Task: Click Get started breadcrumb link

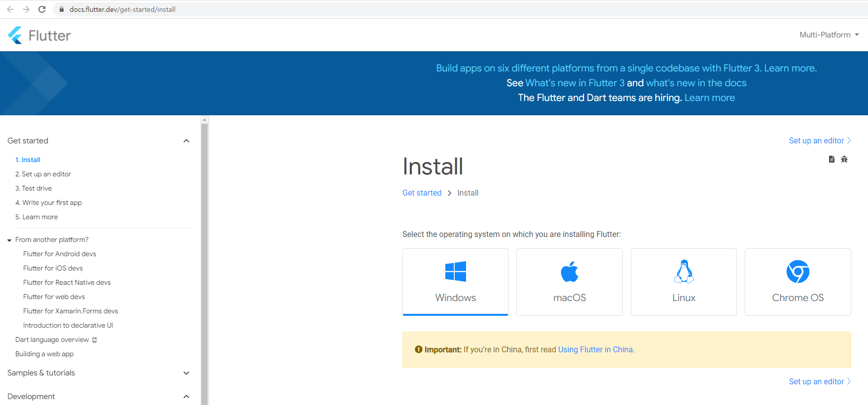Action: pyautogui.click(x=422, y=193)
